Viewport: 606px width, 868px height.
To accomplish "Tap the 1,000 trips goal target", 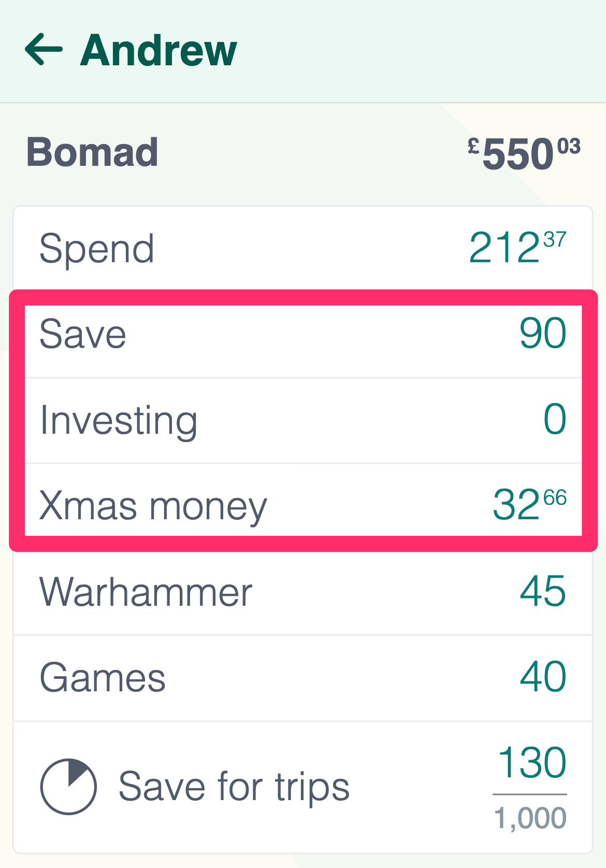I will (x=530, y=819).
